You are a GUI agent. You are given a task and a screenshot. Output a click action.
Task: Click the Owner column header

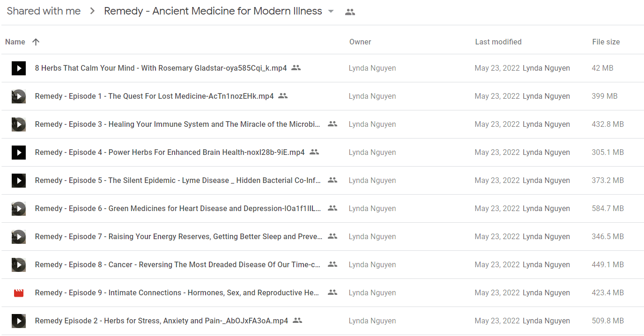click(x=360, y=42)
